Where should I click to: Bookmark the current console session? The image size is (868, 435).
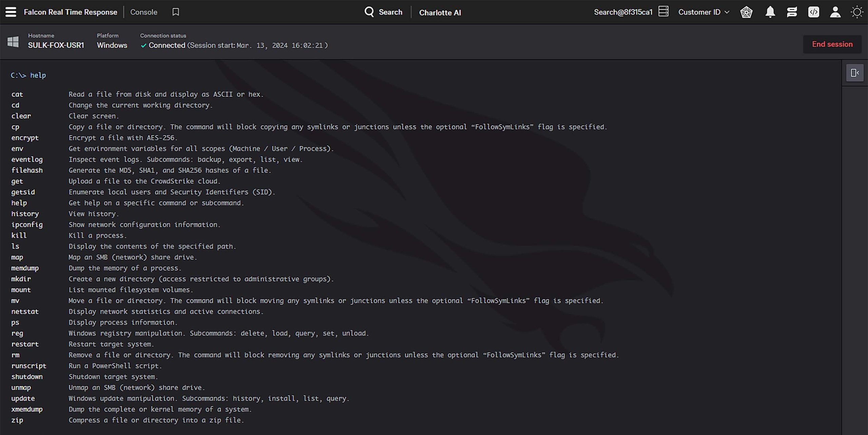(175, 12)
